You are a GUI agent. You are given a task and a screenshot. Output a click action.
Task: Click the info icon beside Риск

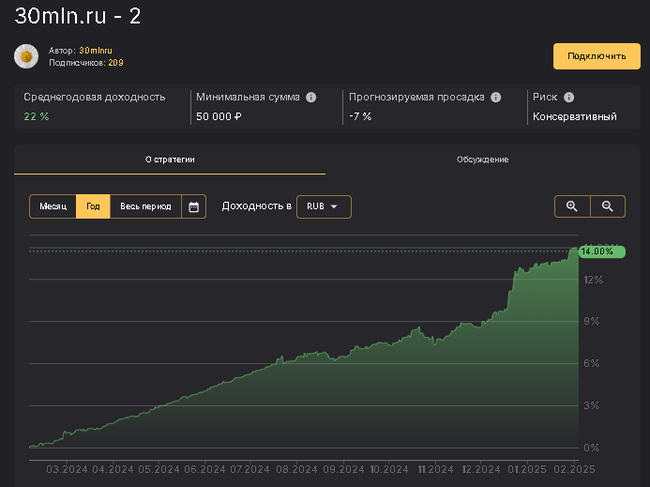(569, 98)
